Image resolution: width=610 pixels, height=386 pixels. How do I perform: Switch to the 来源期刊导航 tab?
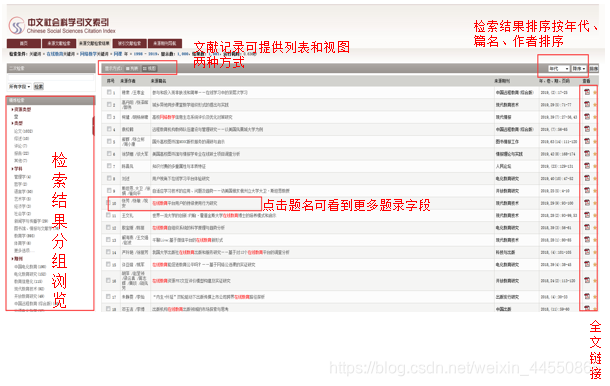tap(165, 43)
